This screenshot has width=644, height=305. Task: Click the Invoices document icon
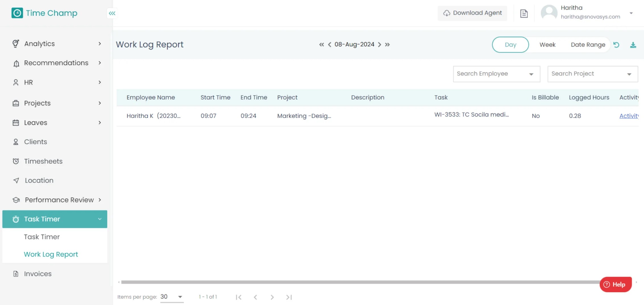click(16, 274)
